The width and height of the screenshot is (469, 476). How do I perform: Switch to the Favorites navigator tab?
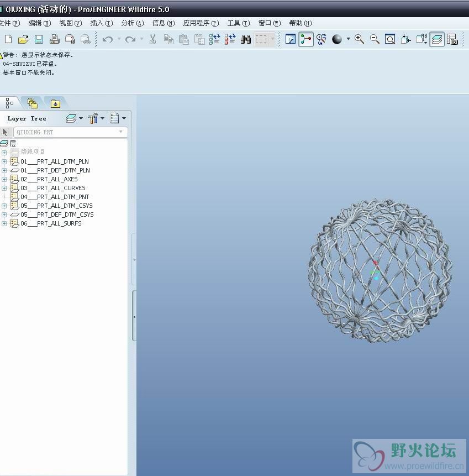55,103
